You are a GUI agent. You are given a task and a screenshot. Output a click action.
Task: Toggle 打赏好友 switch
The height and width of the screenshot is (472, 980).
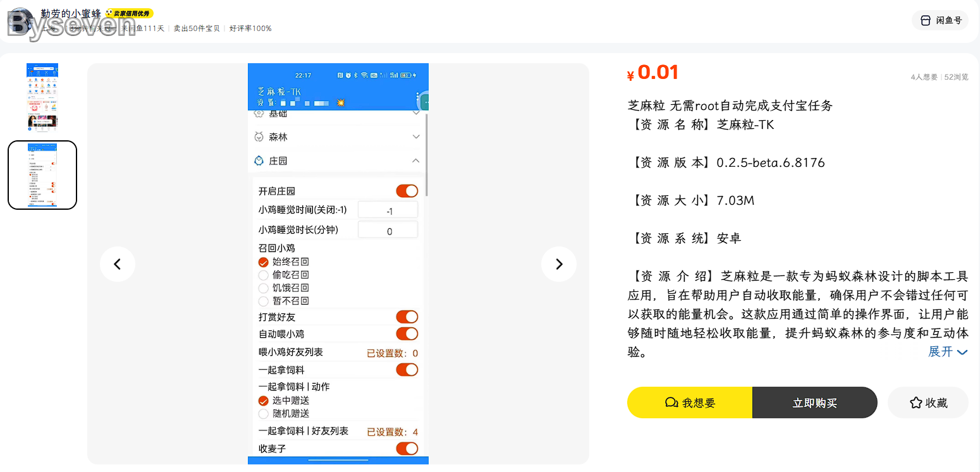(x=407, y=317)
